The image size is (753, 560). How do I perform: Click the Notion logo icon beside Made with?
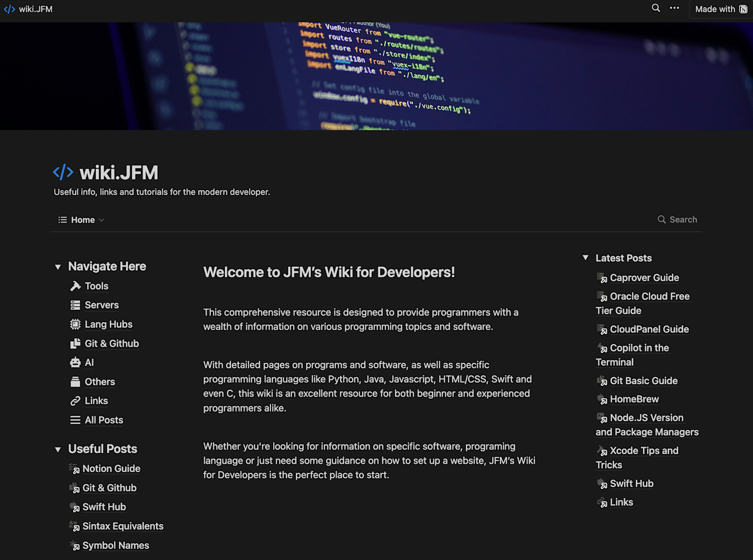pyautogui.click(x=743, y=9)
